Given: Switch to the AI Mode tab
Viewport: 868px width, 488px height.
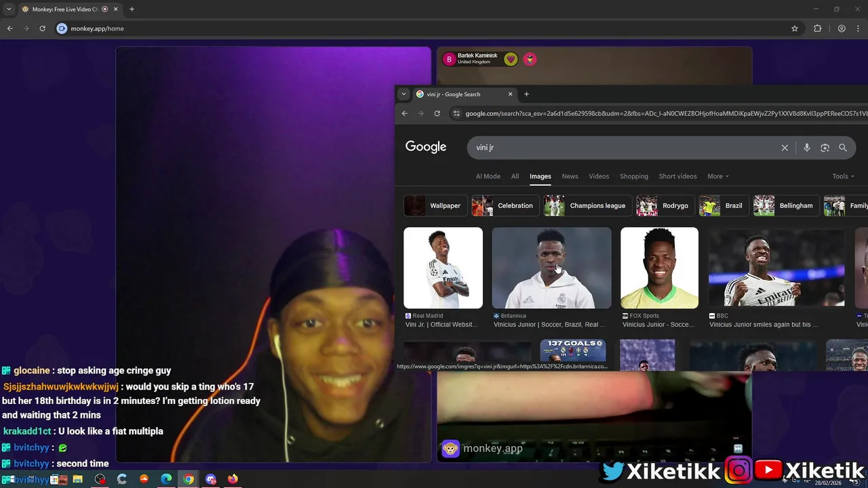Looking at the screenshot, I should coord(488,176).
